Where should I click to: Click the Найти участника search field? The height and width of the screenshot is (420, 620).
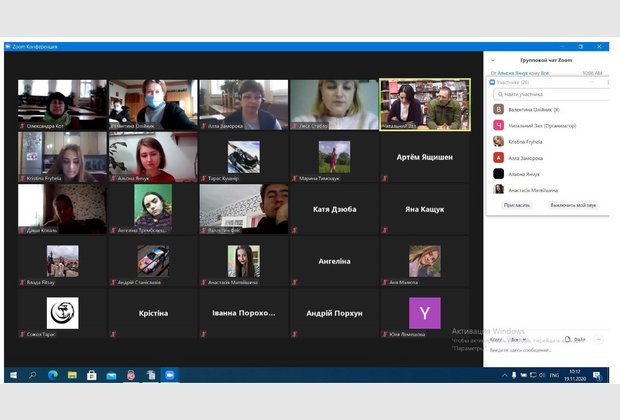(x=550, y=93)
